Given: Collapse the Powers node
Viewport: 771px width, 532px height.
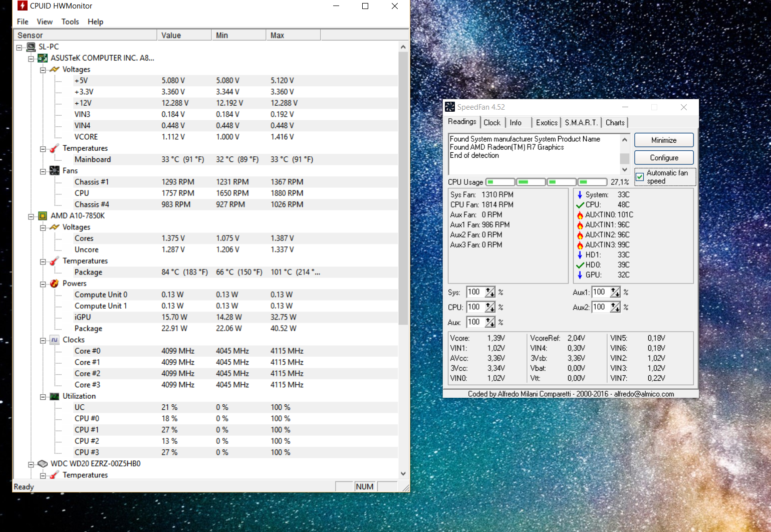Looking at the screenshot, I should [x=43, y=284].
